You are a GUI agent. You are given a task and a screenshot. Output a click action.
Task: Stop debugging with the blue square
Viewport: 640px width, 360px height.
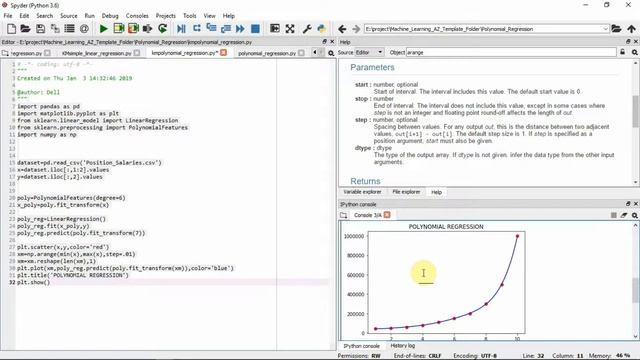coord(255,29)
